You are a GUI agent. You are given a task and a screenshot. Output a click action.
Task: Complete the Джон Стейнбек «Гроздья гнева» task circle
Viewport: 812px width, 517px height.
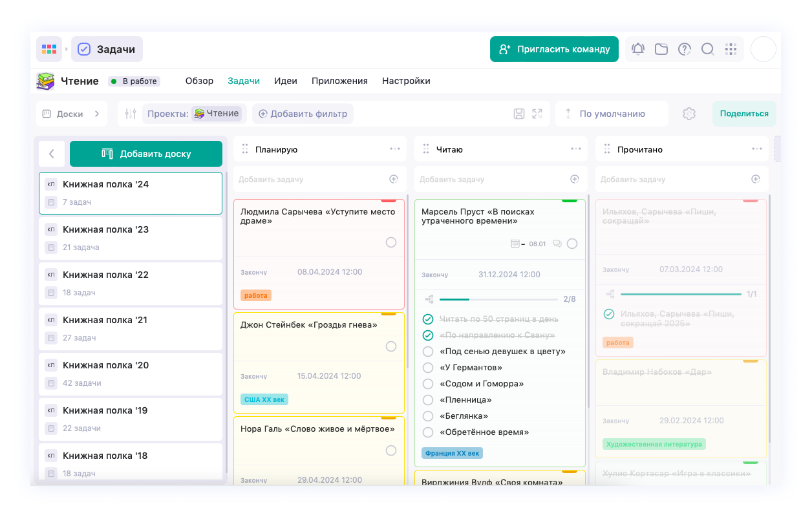pos(391,346)
